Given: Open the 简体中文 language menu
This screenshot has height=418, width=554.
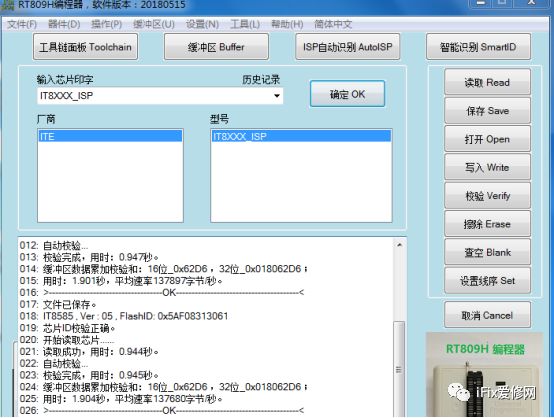Looking at the screenshot, I should [333, 24].
